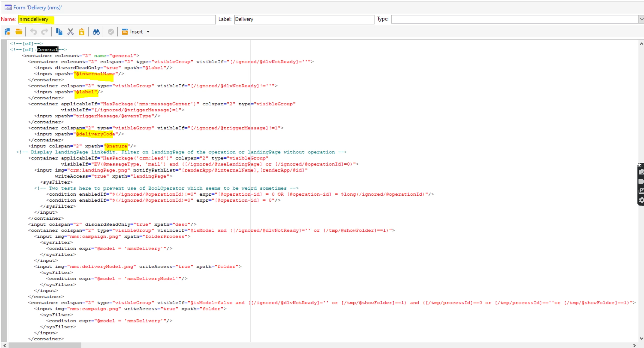Click the yellow open folder icon
The image size is (644, 348).
pyautogui.click(x=19, y=32)
